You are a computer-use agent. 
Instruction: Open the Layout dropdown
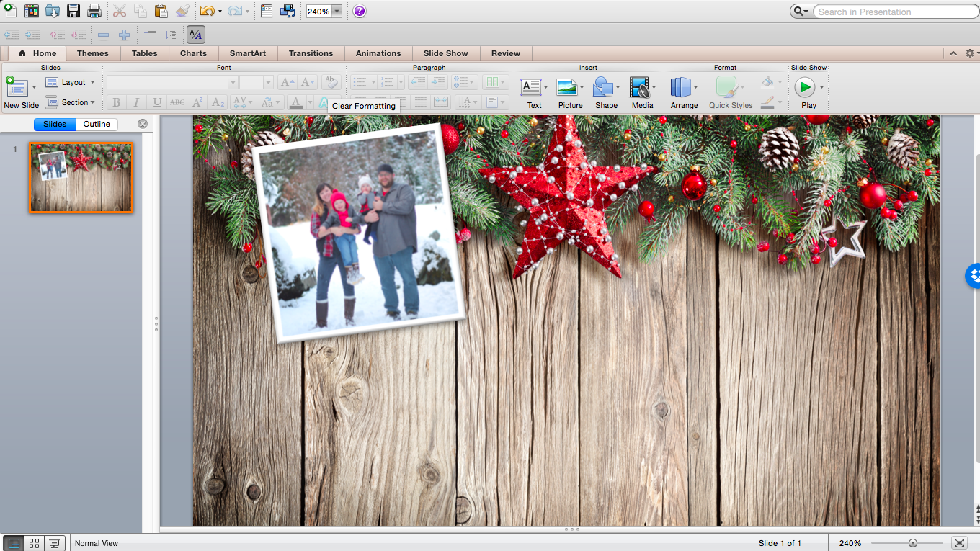coord(70,82)
